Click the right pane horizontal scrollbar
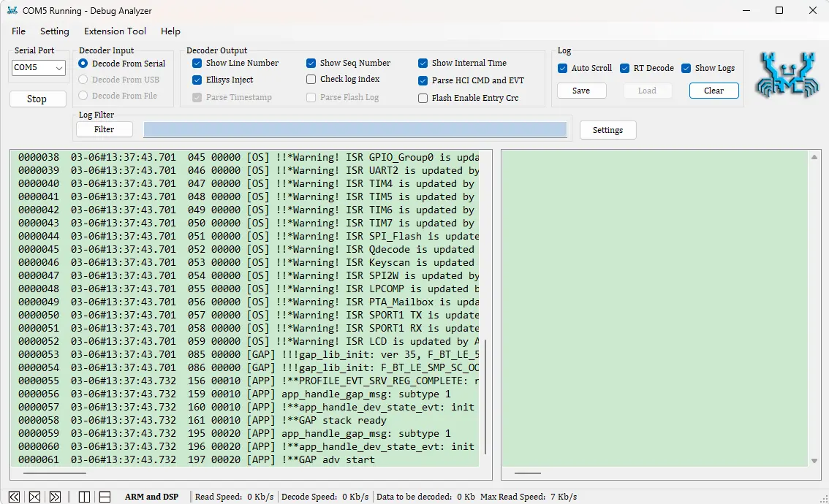Viewport: 829px width, 504px height. click(x=528, y=473)
